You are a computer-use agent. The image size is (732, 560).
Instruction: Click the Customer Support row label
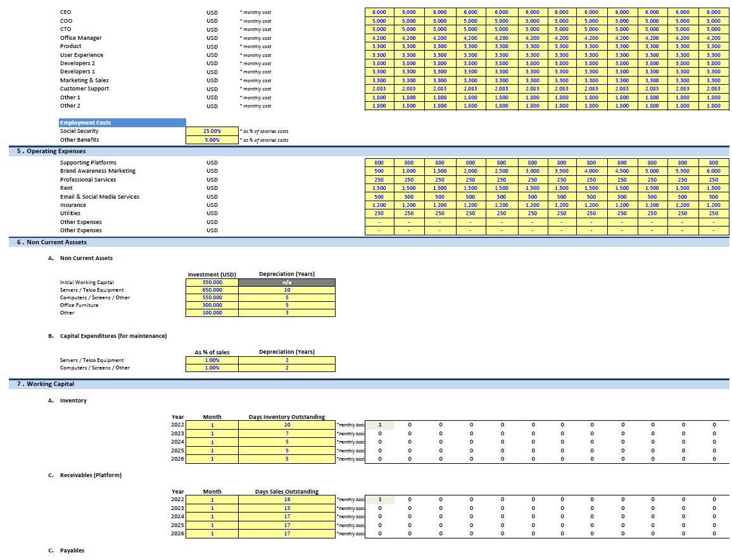click(x=84, y=89)
